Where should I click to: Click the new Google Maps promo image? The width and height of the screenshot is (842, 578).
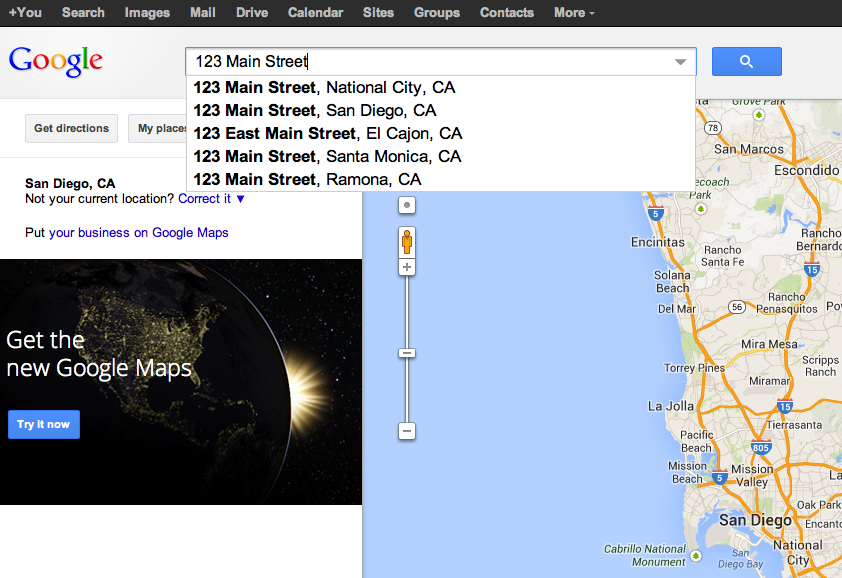(x=181, y=382)
